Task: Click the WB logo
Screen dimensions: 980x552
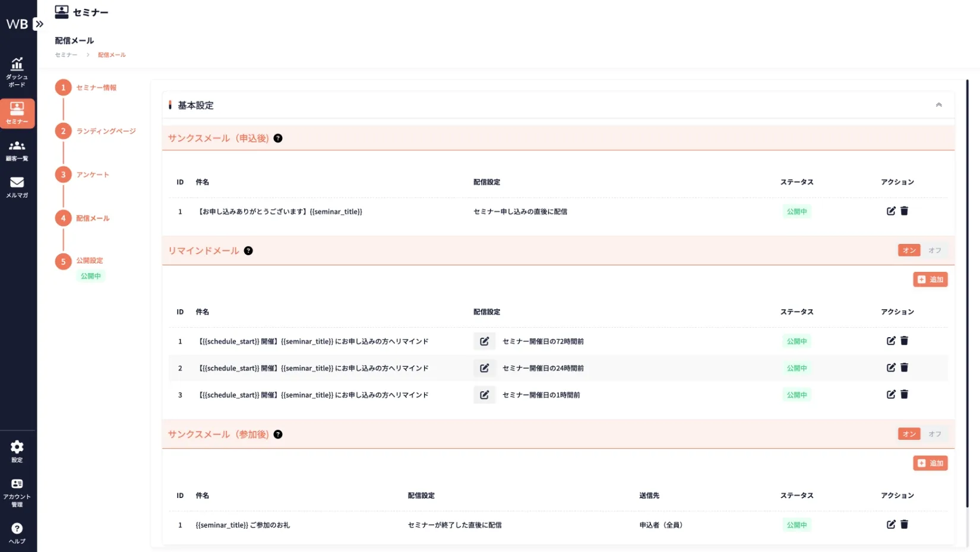Action: 17,24
